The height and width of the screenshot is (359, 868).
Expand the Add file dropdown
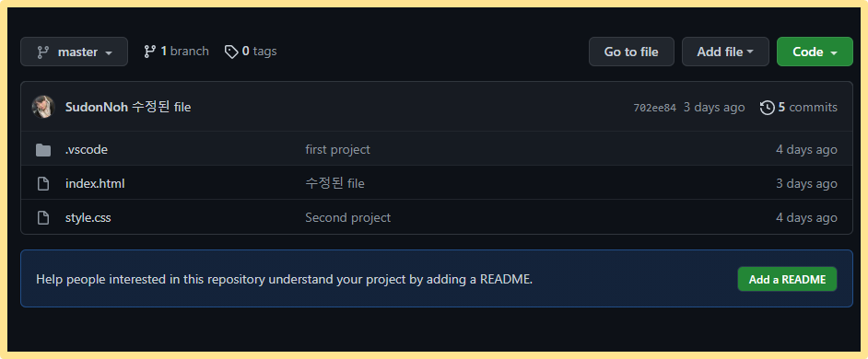click(x=725, y=52)
